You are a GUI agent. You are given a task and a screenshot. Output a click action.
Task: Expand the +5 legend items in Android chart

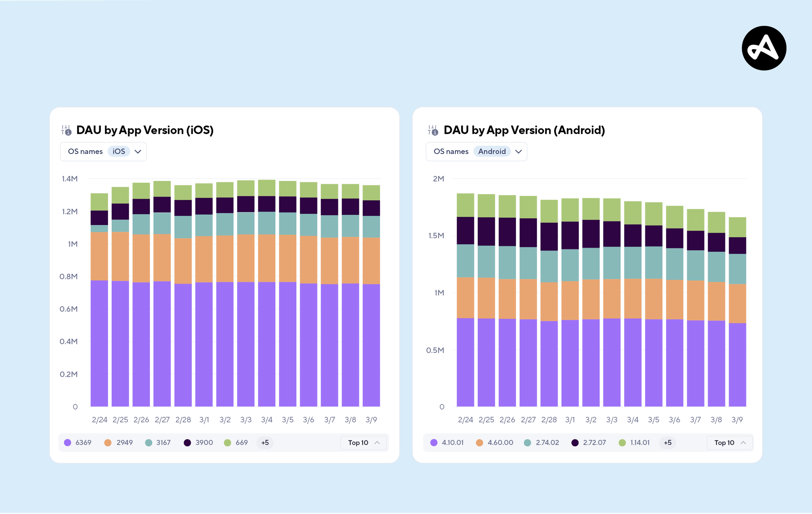[667, 442]
